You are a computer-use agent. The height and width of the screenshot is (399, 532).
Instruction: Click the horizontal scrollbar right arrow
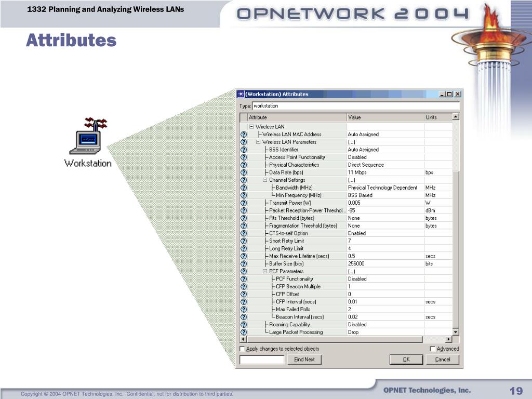(449, 339)
